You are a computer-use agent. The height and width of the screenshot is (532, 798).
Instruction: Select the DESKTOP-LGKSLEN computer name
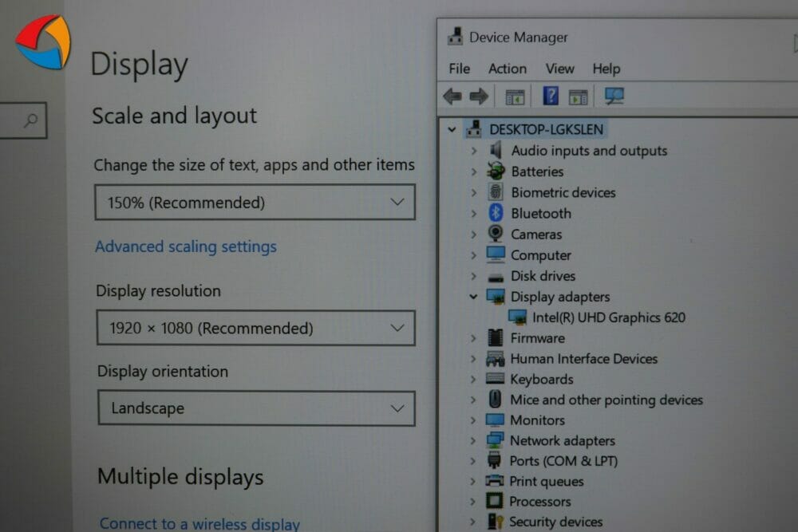tap(546, 129)
